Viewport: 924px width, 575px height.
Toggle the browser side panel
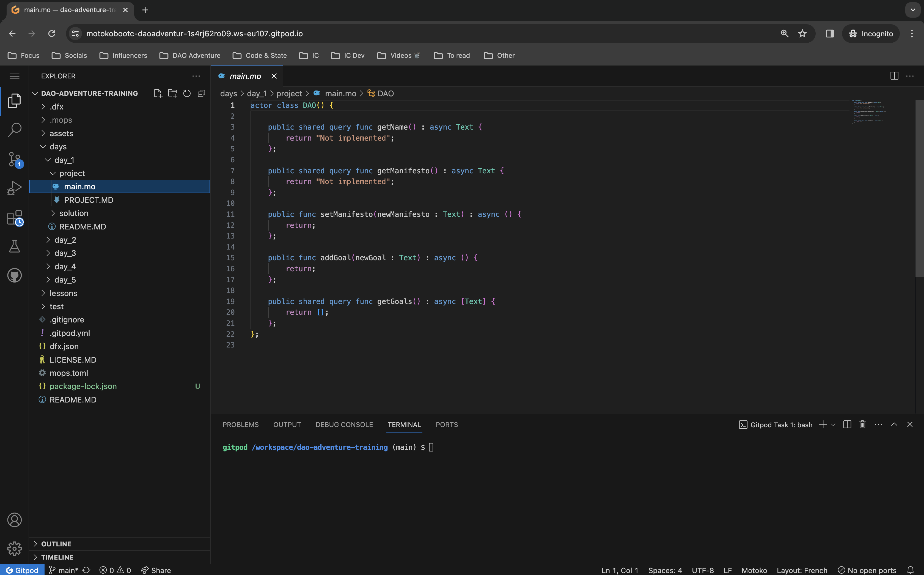pyautogui.click(x=830, y=34)
